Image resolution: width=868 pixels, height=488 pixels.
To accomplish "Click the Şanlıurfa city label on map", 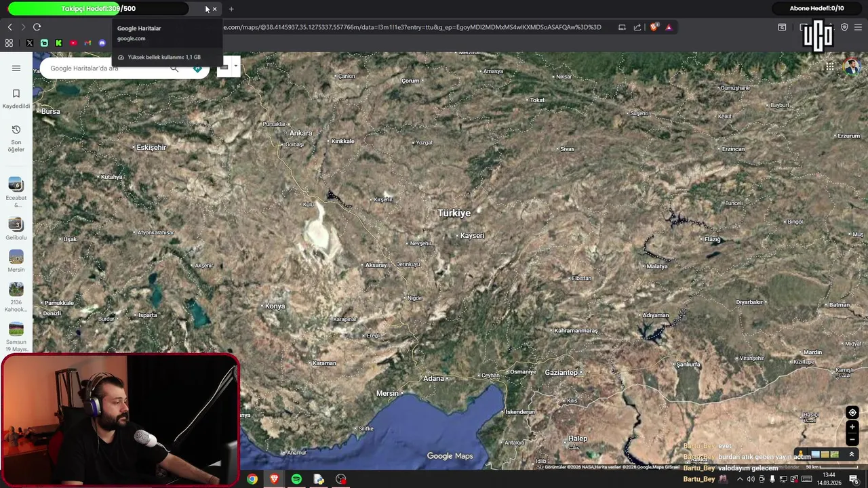I will tap(688, 364).
